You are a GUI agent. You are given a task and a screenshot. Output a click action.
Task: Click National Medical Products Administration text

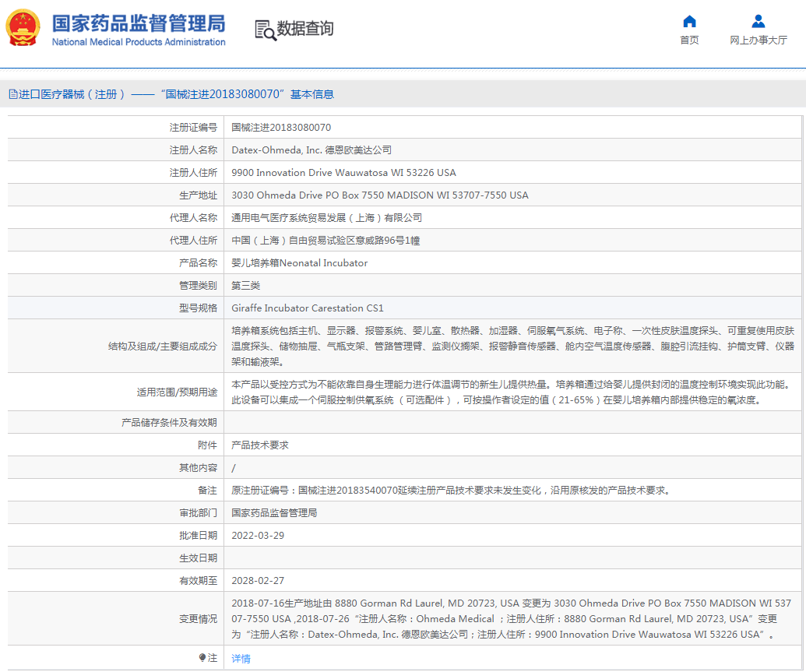pos(139,42)
